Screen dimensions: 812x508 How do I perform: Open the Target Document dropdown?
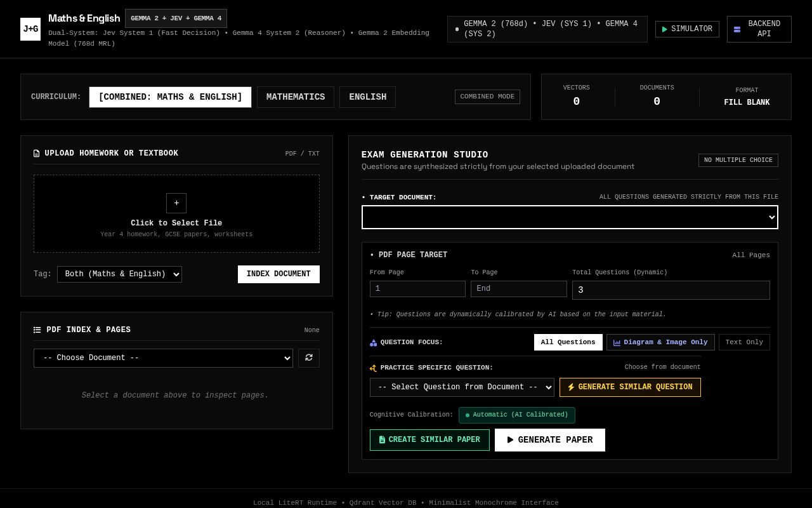pos(570,217)
